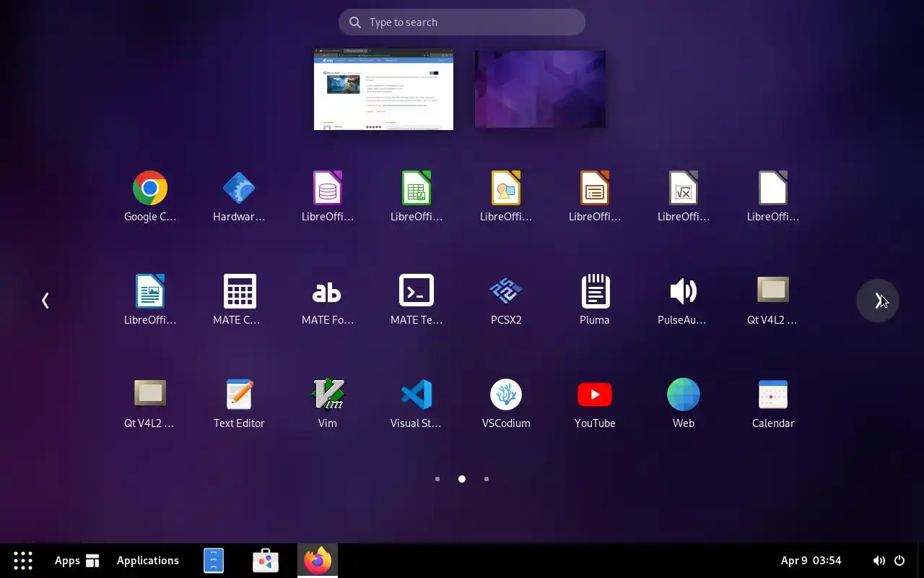Select the empty purple workspace thumbnail
This screenshot has height=578, width=924.
point(540,89)
